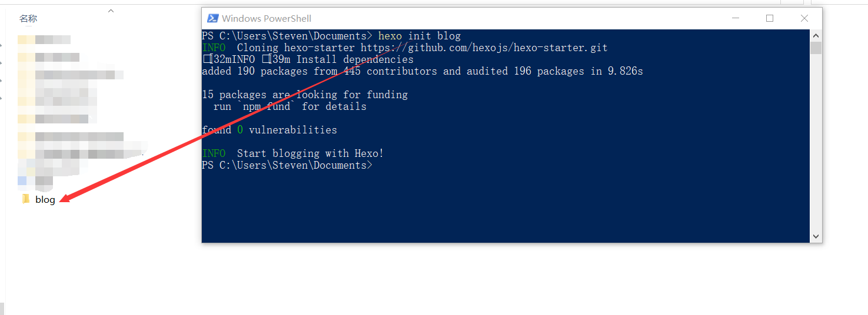This screenshot has height=315, width=868.
Task: Click the last PS prompt line in the terminal
Action: pyautogui.click(x=287, y=165)
